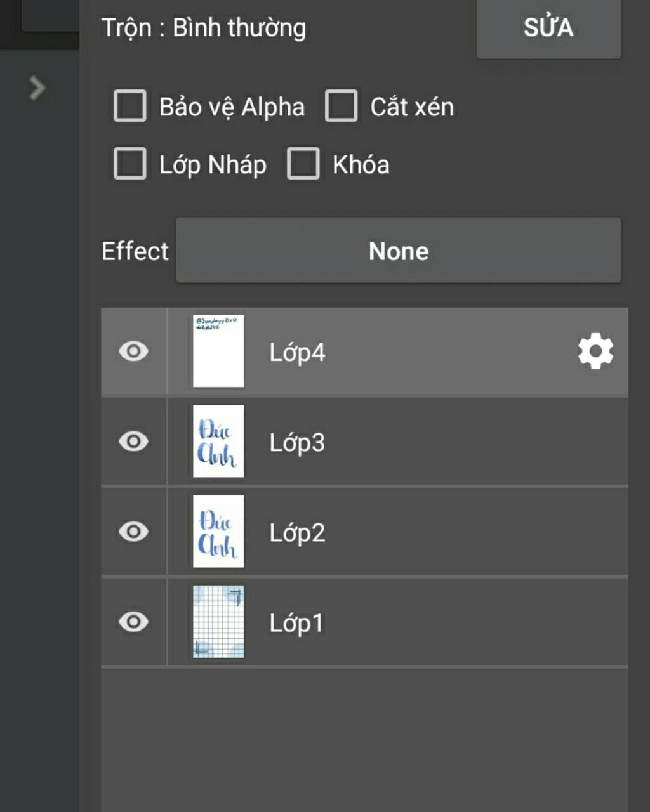Screen dimensions: 650x812
Task: Hide the Lớp3 layer eye icon
Action: click(x=133, y=442)
